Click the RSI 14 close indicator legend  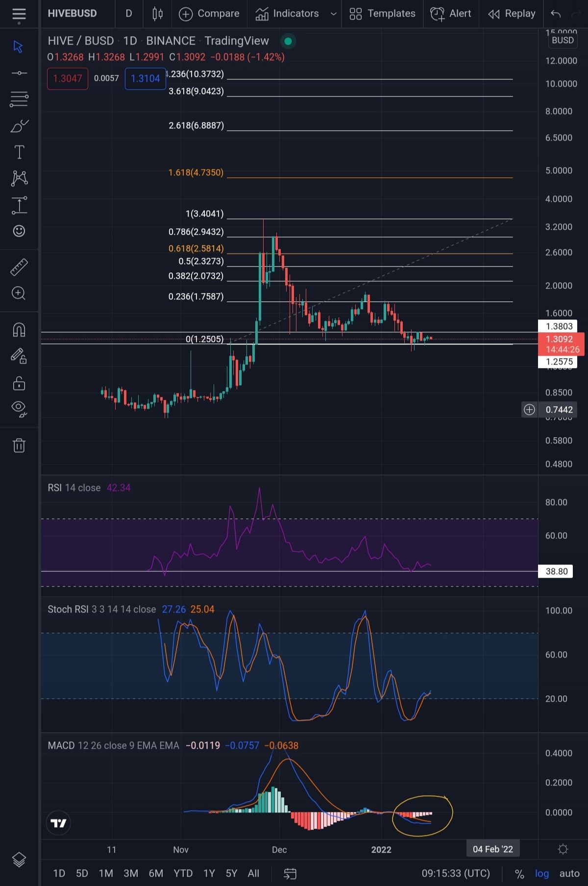74,488
